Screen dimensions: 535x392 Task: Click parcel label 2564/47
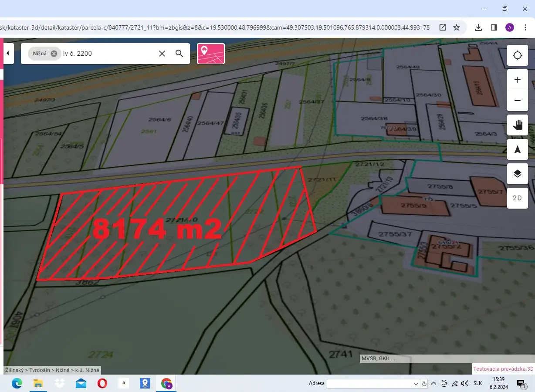tap(211, 123)
